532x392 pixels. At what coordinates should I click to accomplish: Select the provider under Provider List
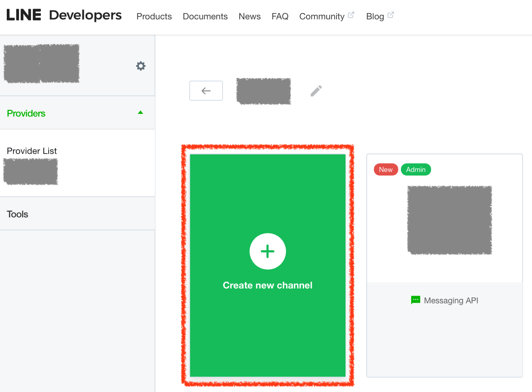31,171
